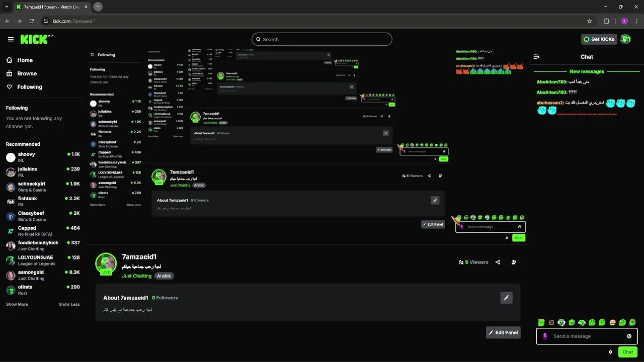Click the New messages banner in chat
This screenshot has height=362, width=644.
587,71
